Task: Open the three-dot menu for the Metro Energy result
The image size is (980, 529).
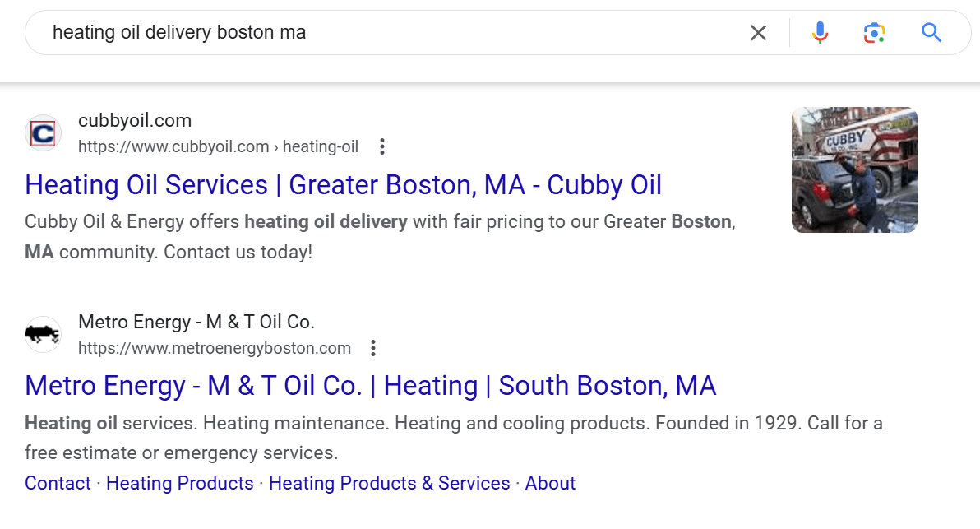Action: pos(373,348)
